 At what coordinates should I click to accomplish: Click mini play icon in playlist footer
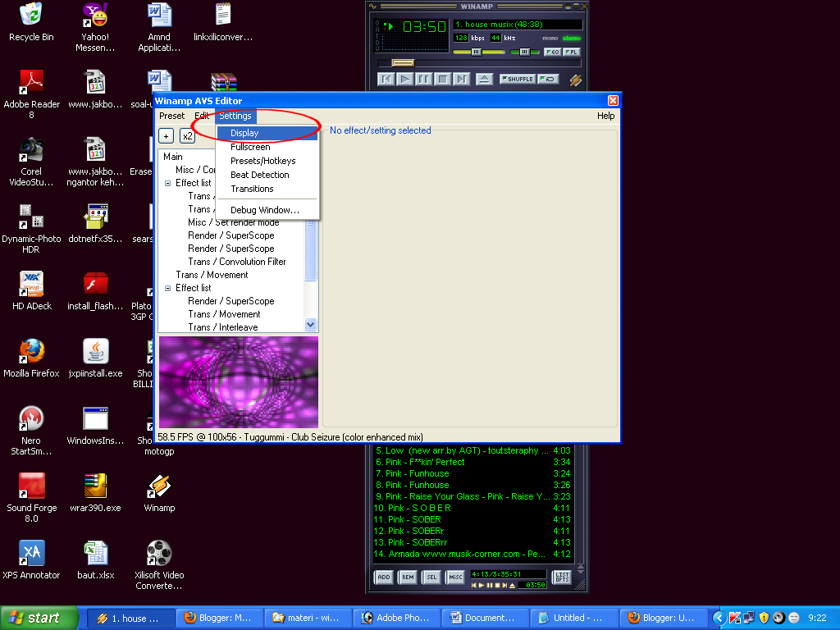click(481, 585)
